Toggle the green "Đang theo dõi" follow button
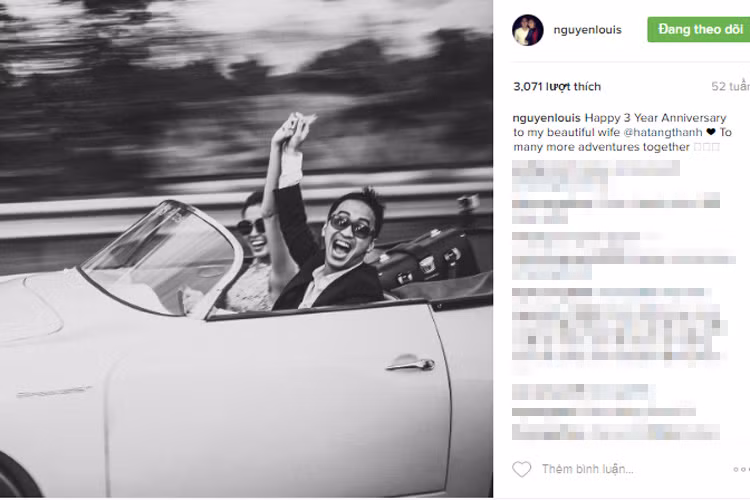The width and height of the screenshot is (750, 500). (699, 29)
